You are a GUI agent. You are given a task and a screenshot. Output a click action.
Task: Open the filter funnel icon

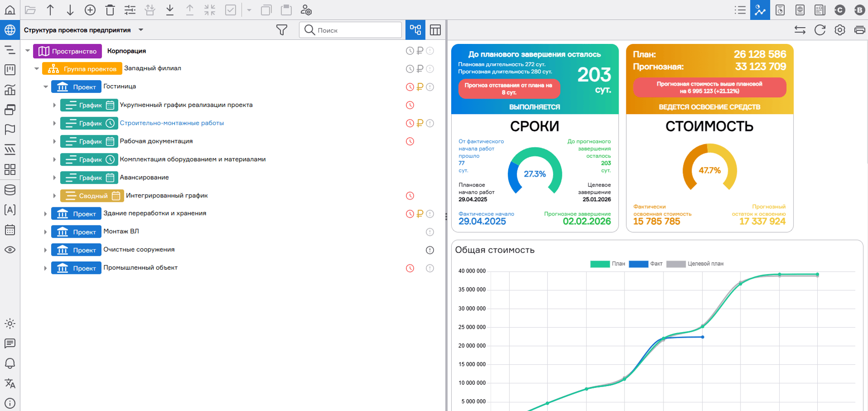[281, 30]
